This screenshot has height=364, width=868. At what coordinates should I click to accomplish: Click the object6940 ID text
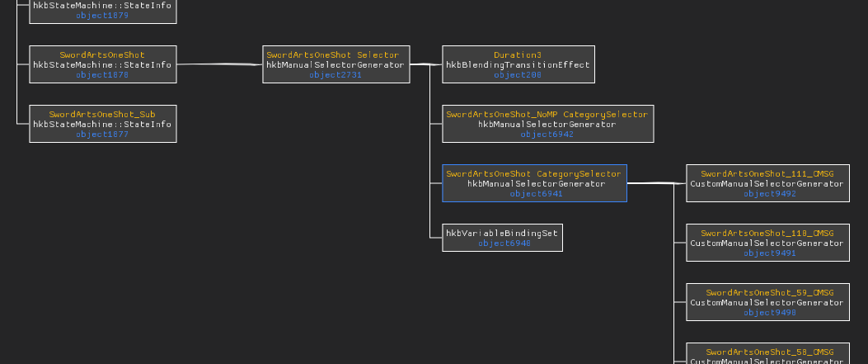click(504, 243)
